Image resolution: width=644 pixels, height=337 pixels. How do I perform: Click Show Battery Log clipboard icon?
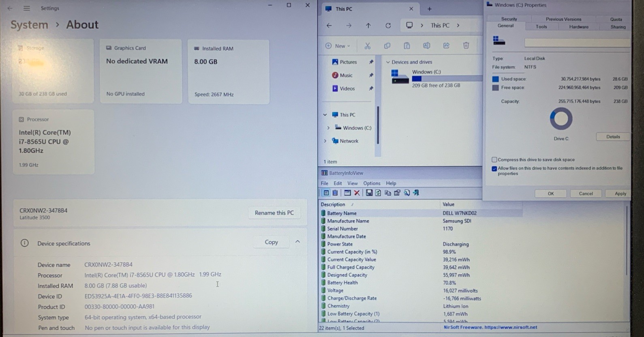pos(335,193)
